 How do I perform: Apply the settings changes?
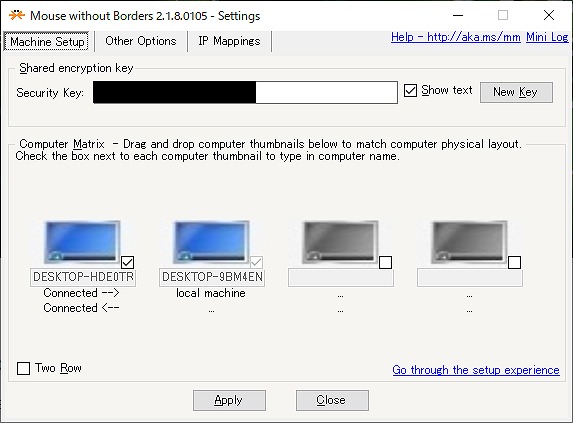pos(229,400)
